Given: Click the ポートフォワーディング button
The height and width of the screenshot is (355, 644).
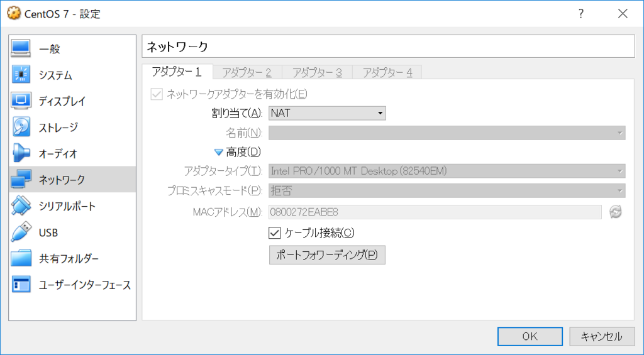Looking at the screenshot, I should [327, 255].
